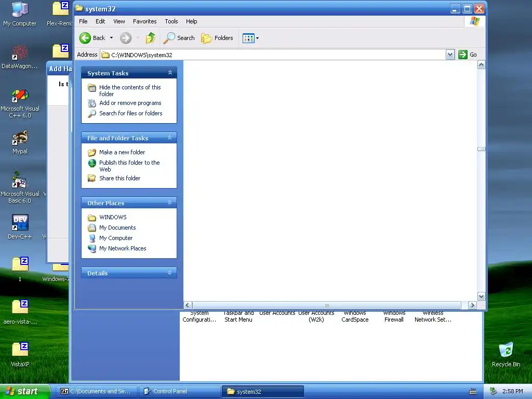Click Wireless Network Setup in Control Panel
Viewport: 532px width, 399px height.
coord(433,316)
